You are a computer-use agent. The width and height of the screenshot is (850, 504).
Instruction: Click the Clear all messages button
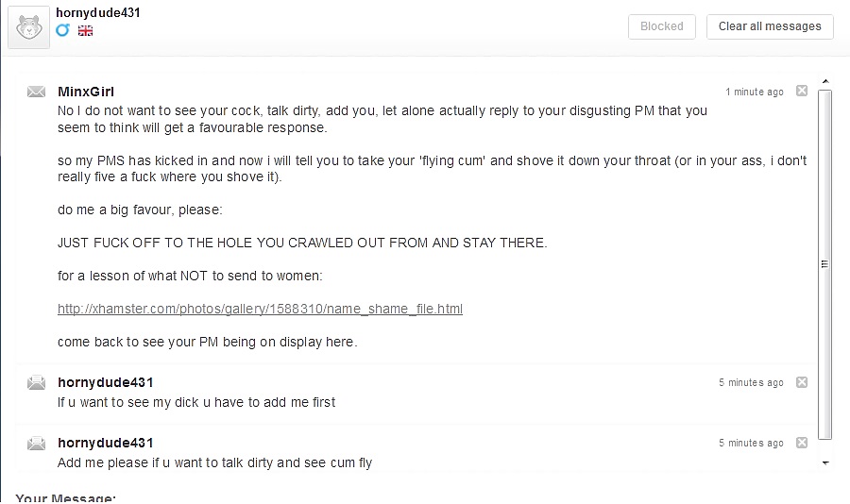point(770,26)
